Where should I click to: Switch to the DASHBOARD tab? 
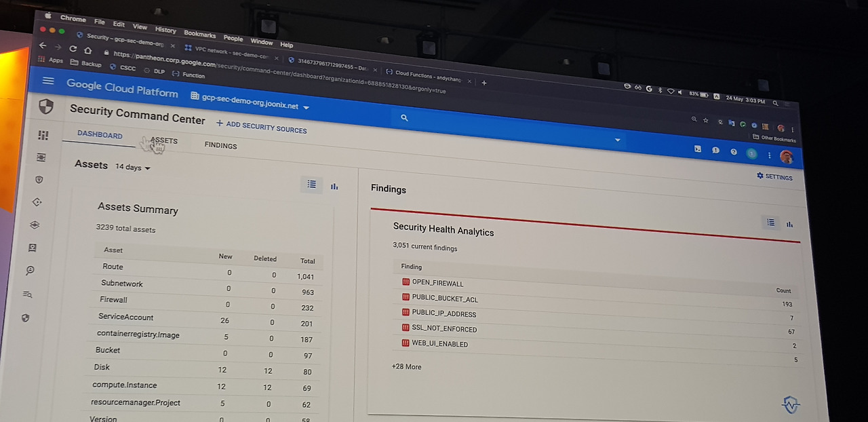pyautogui.click(x=100, y=134)
